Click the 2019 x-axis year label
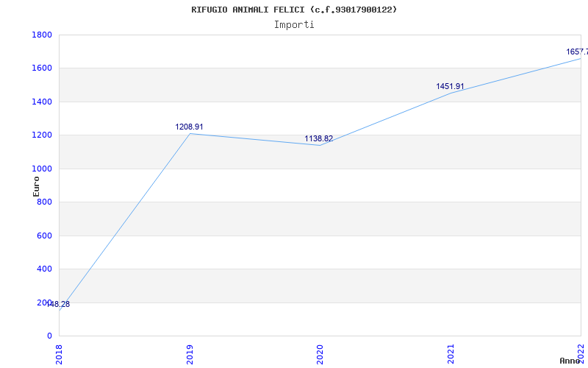The height and width of the screenshot is (368, 588). point(190,354)
